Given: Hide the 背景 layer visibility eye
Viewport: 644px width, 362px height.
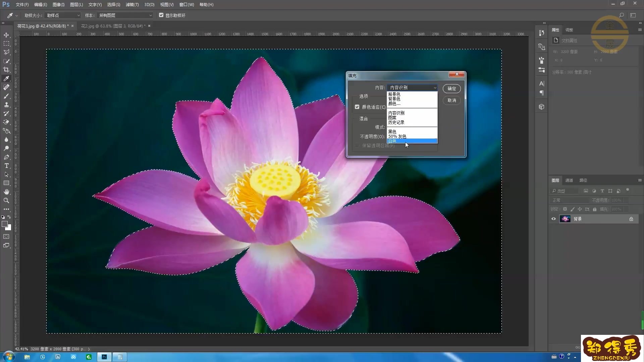Looking at the screenshot, I should pyautogui.click(x=553, y=219).
